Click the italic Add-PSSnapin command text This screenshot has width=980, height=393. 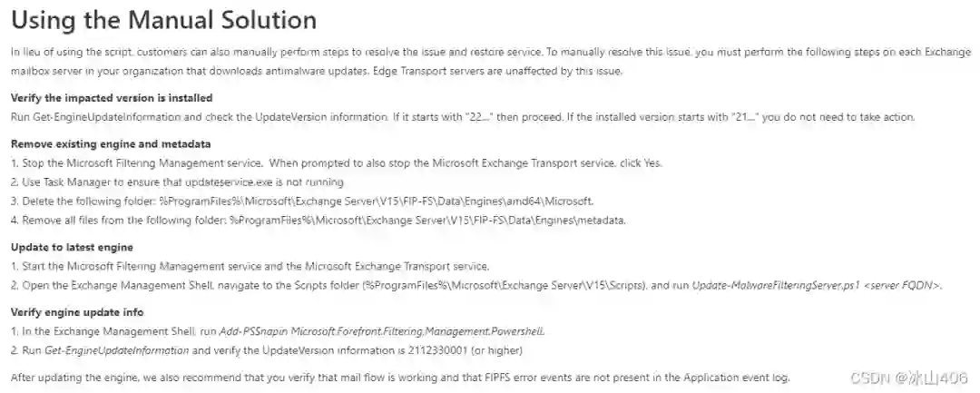381,331
